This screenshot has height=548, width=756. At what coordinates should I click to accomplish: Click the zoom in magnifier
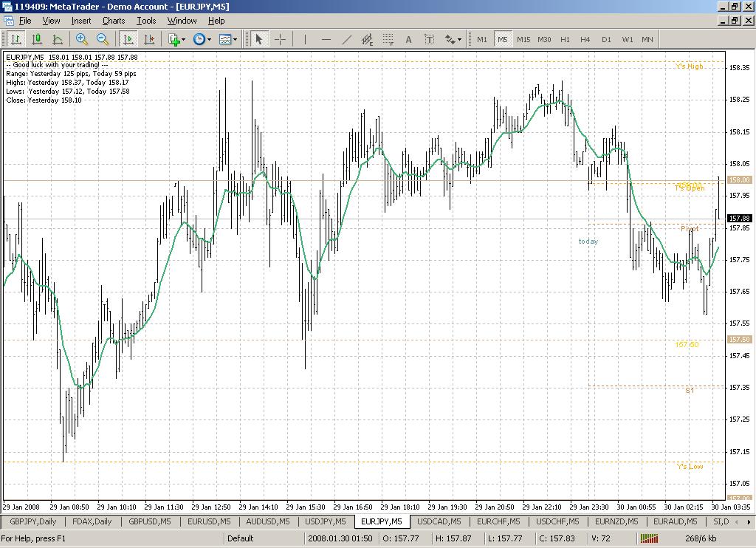[x=82, y=39]
